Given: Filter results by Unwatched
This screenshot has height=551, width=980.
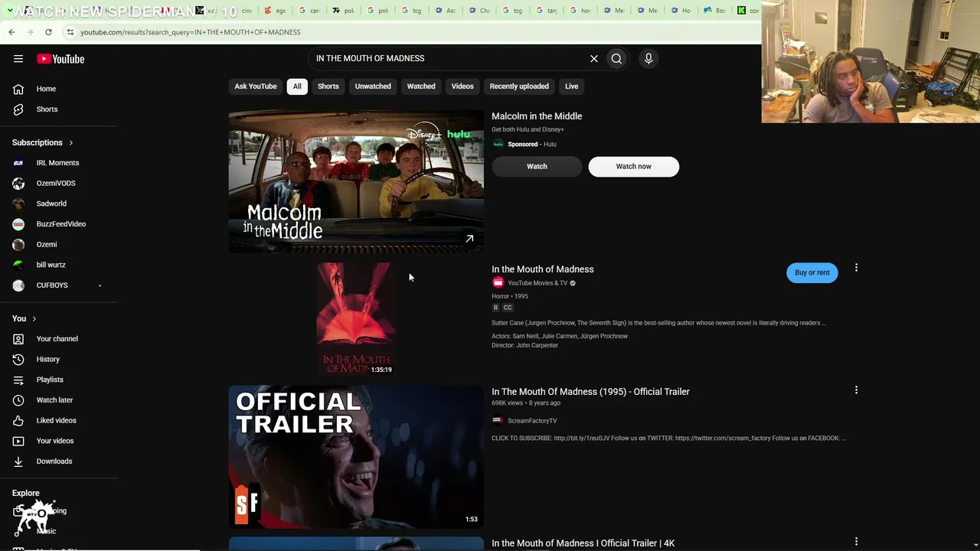Looking at the screenshot, I should pos(373,86).
